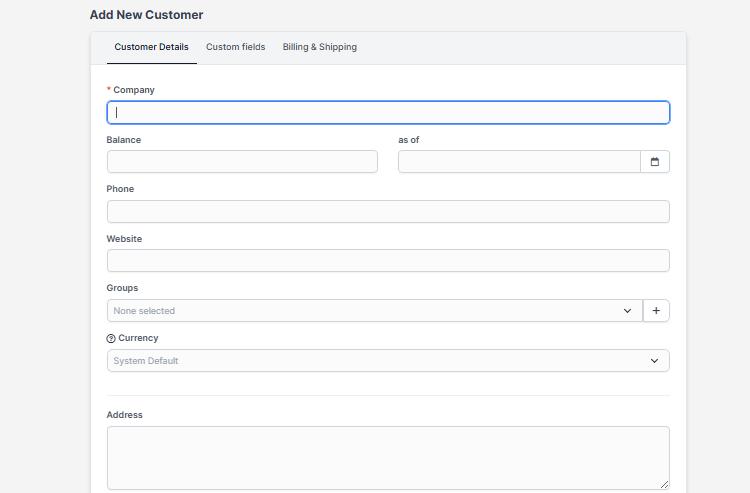Screen dimensions: 750x493
Task: Click the Balance input field
Action: (x=242, y=162)
